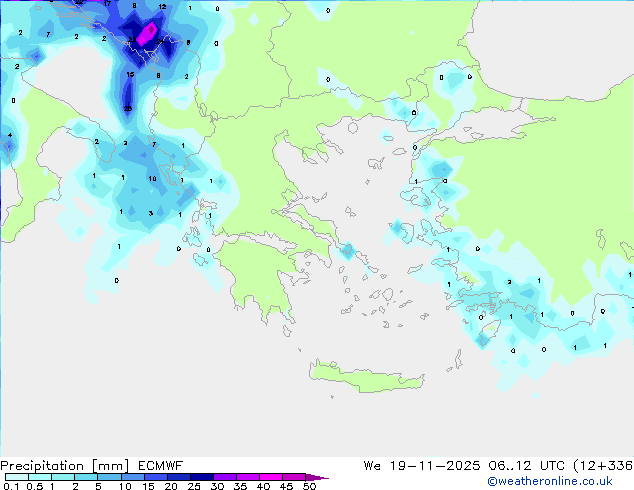Click the over-50 mm legend arrow tip
This screenshot has width=634, height=490.
click(317, 477)
